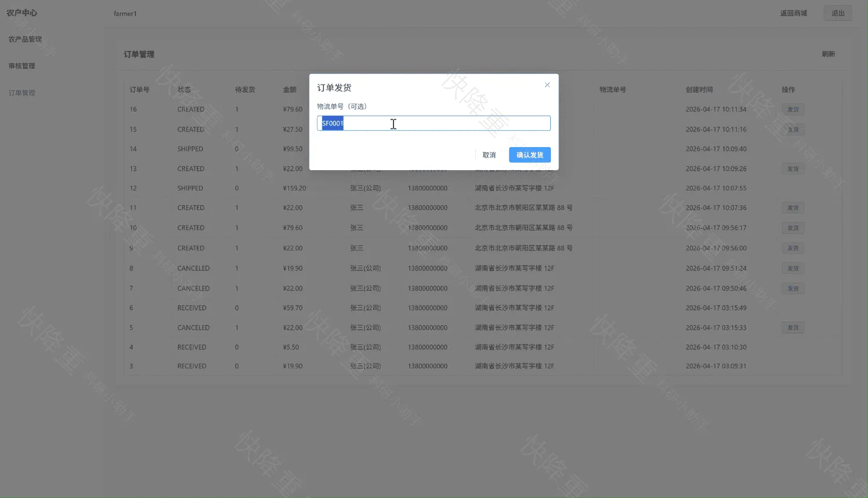
Task: Click the ¥99.50 amount cell
Action: click(293, 149)
